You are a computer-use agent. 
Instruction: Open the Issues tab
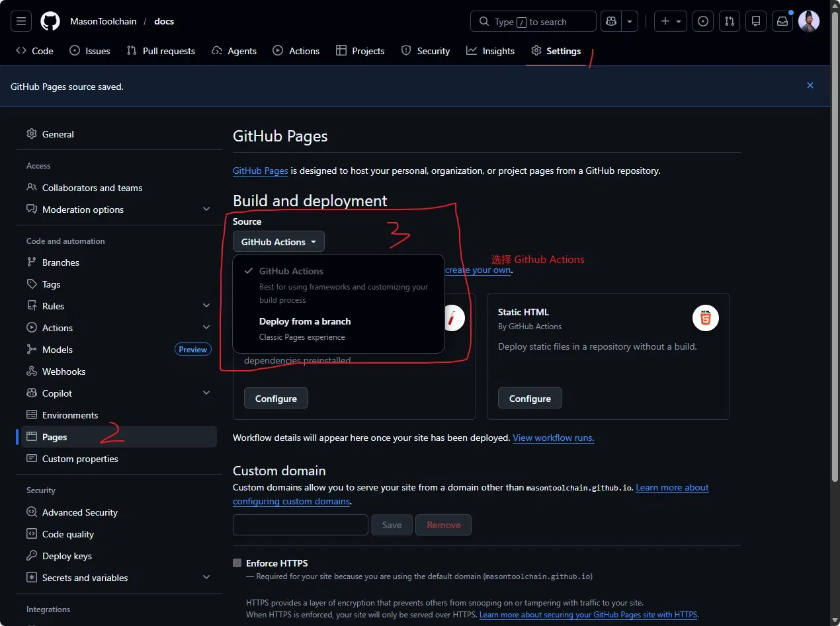point(90,51)
